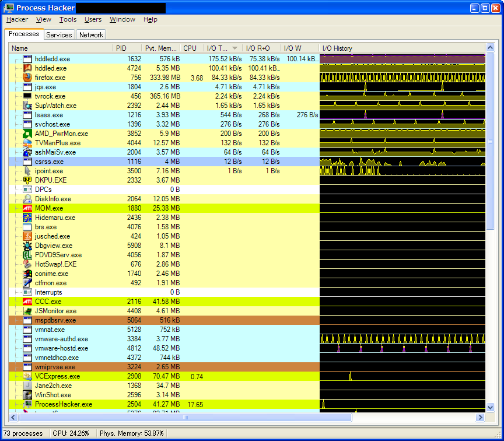This screenshot has width=504, height=441.
Task: Open the Window menu
Action: [123, 20]
